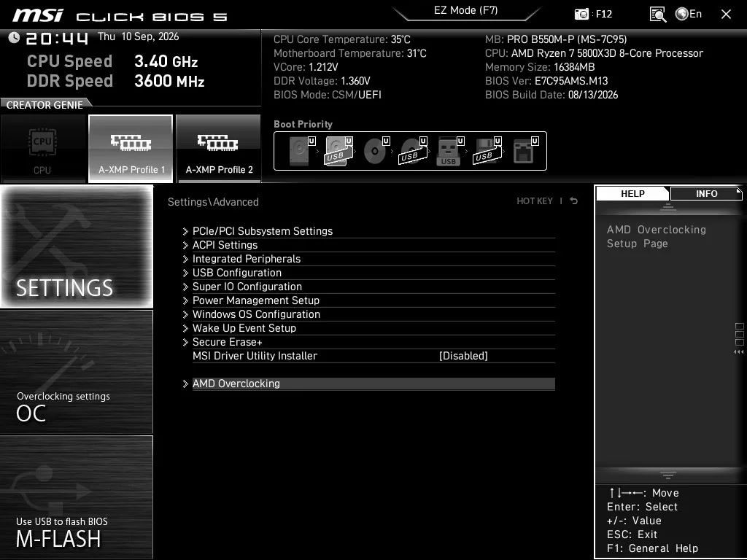Screen dimensions: 747x560
Task: Open the BIOS search magnifier icon
Action: pos(658,15)
